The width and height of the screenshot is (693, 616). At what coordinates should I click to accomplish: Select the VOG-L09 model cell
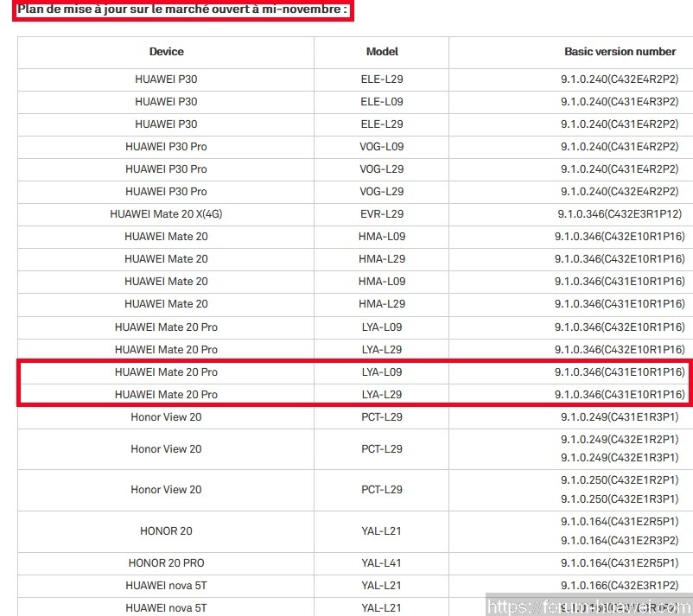(x=381, y=146)
